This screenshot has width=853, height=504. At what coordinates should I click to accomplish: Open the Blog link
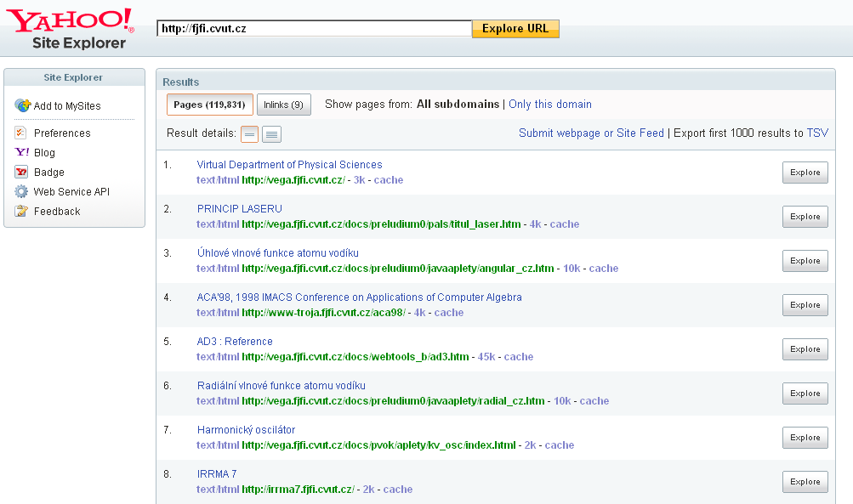tap(44, 152)
